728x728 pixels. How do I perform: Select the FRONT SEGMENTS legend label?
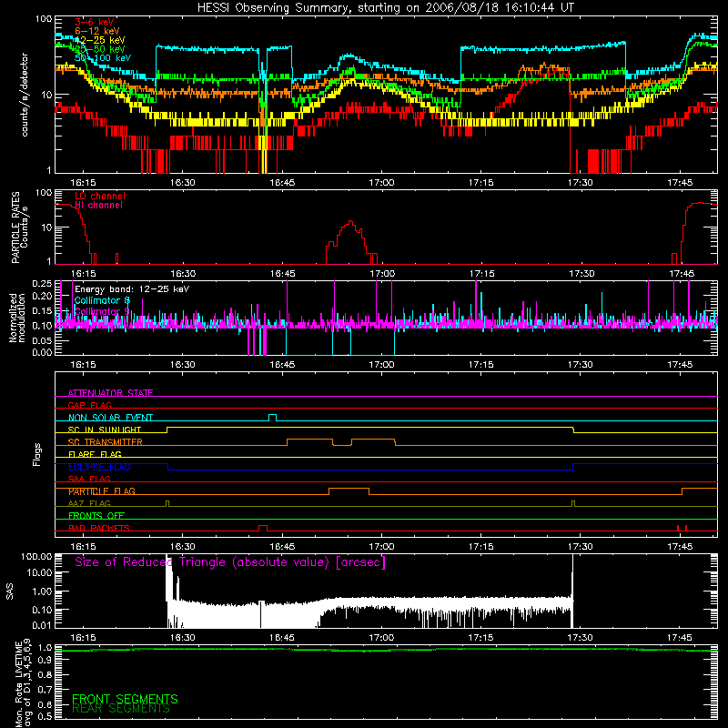(x=125, y=699)
